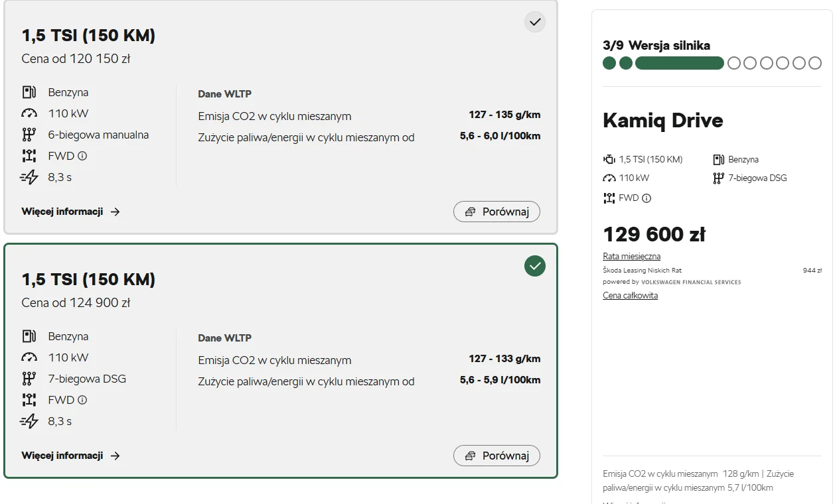Screen dimensions: 835x504
Task: Click acceleration icon beside 8,3 s in top card
Action: (x=29, y=177)
